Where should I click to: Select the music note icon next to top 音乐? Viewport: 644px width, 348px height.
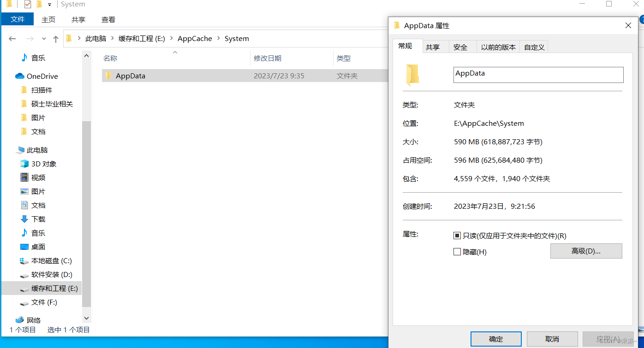24,58
